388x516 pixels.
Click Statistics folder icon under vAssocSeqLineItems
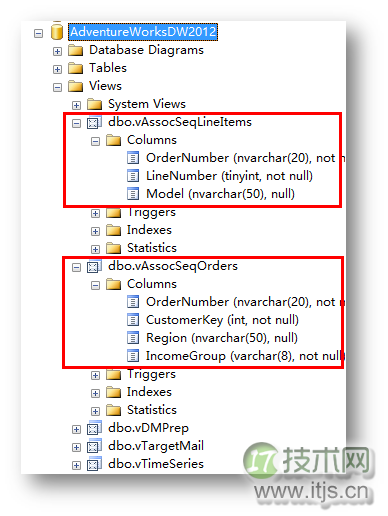tap(114, 249)
